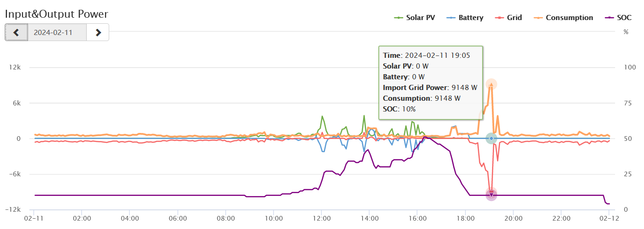
Task: Click the 02-12 end date axis label
Action: (x=609, y=218)
